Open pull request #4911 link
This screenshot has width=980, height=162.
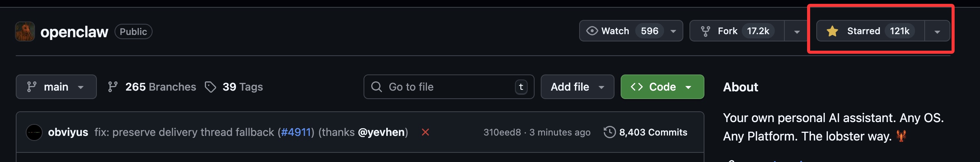click(x=296, y=132)
